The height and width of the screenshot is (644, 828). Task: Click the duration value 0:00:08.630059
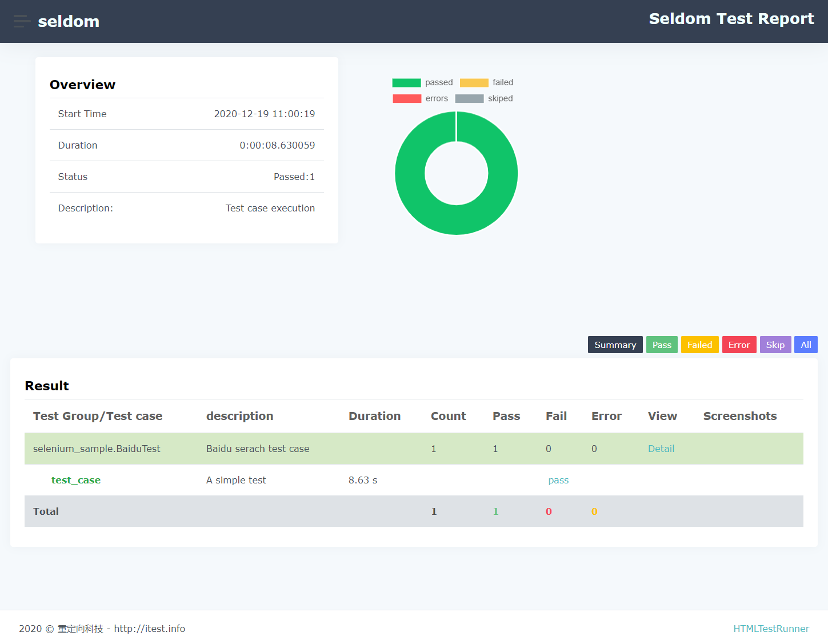coord(277,145)
